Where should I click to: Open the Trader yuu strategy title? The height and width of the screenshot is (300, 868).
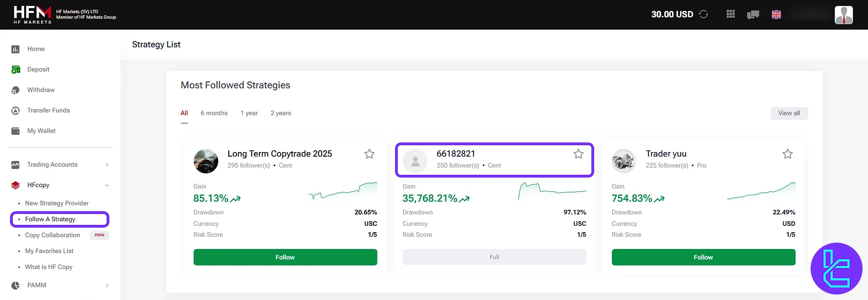click(666, 154)
